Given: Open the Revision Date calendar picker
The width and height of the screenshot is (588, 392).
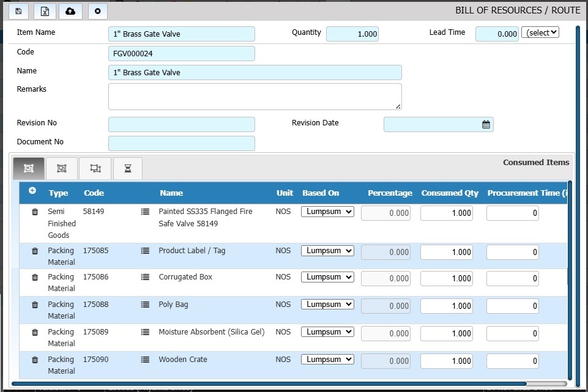Looking at the screenshot, I should (x=486, y=124).
